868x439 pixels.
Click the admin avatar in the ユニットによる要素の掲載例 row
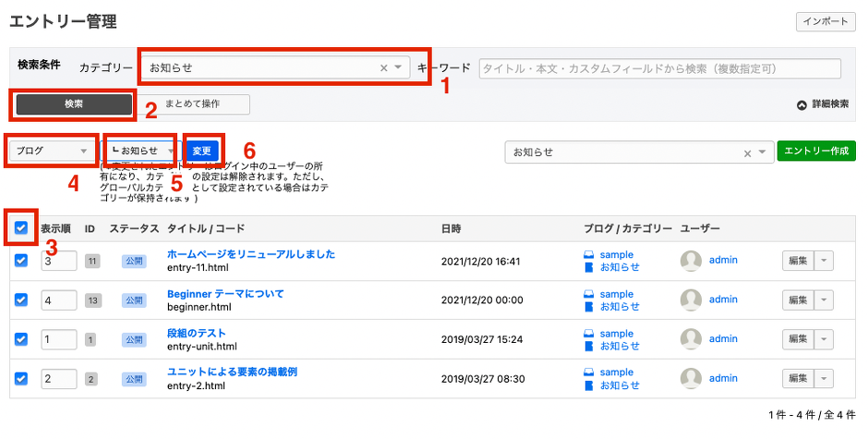coord(691,379)
